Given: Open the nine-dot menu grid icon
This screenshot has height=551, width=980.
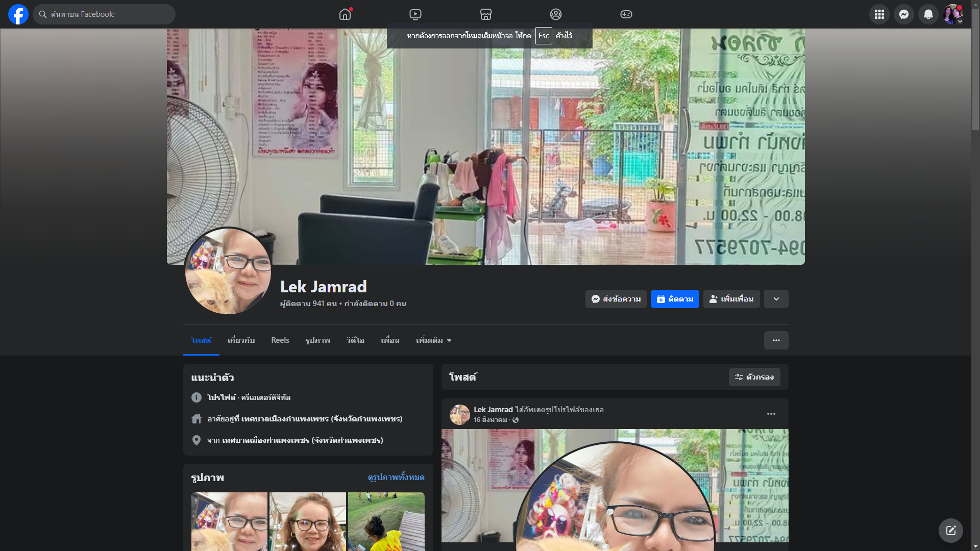Looking at the screenshot, I should pyautogui.click(x=879, y=14).
